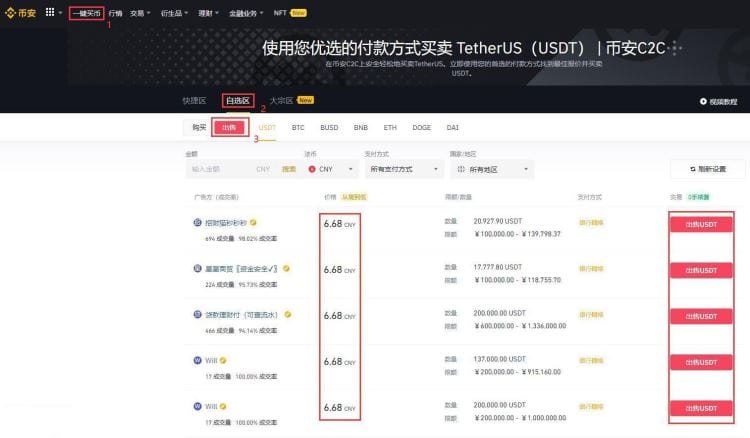
Task: Click verified badge next to 资金安全 advertiser
Action: click(286, 268)
